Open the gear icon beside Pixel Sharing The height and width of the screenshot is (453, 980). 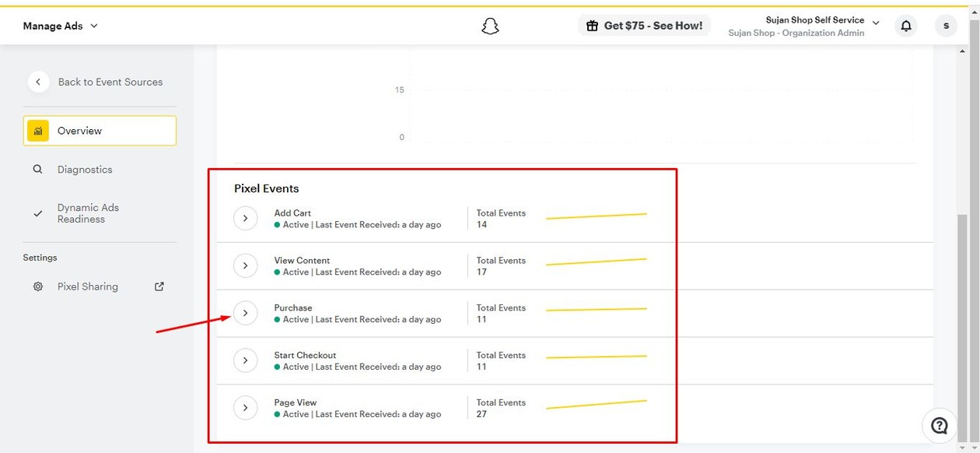[37, 286]
